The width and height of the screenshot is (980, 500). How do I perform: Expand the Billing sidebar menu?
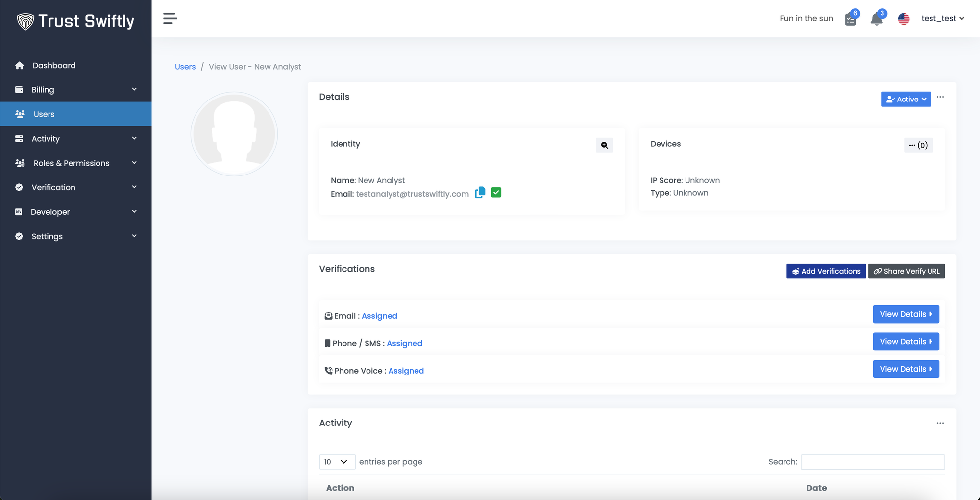click(x=75, y=90)
